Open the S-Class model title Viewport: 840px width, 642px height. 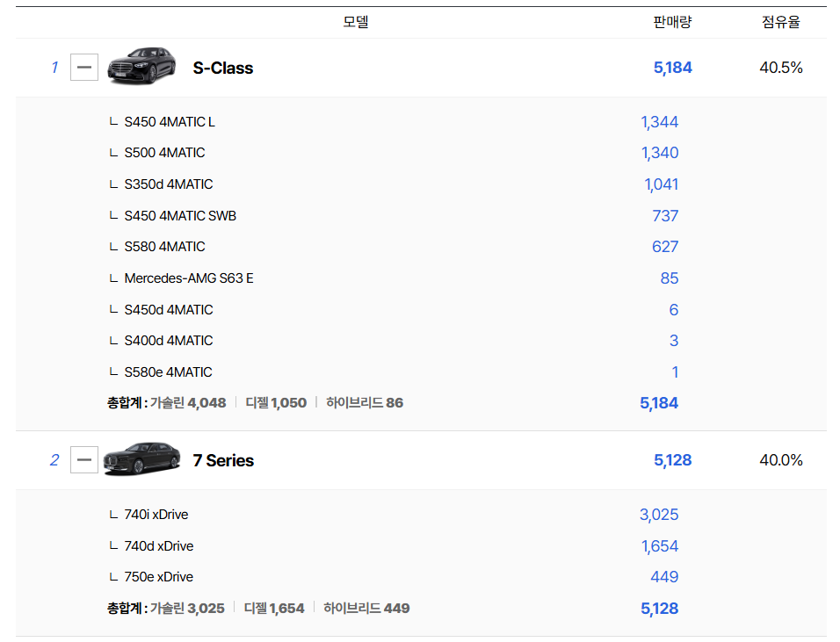click(222, 68)
